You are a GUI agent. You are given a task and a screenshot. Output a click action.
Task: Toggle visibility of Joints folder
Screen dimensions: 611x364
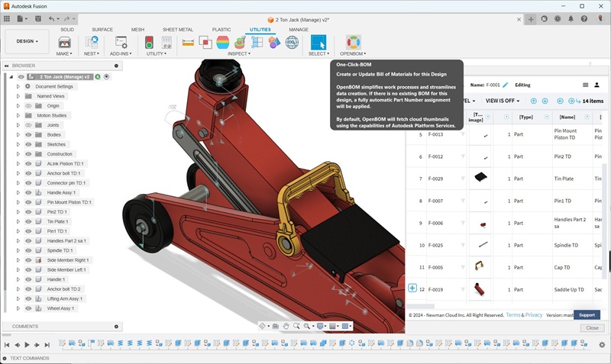tap(28, 125)
